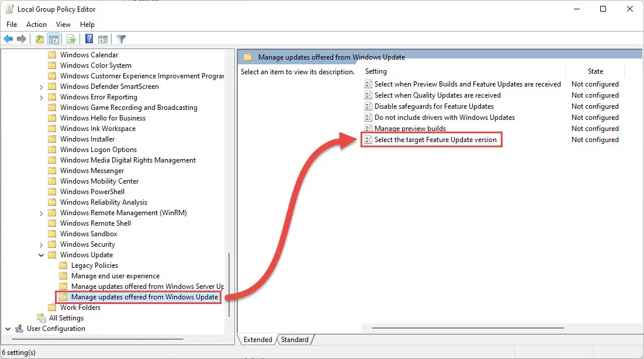This screenshot has width=644, height=359.
Task: Click the Up one level folder icon
Action: click(39, 39)
